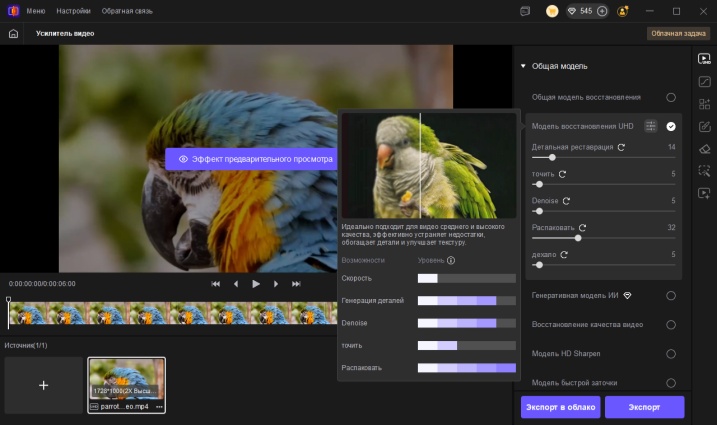717x425 pixels.
Task: Select Общая модель восстановления radio button
Action: coord(671,97)
